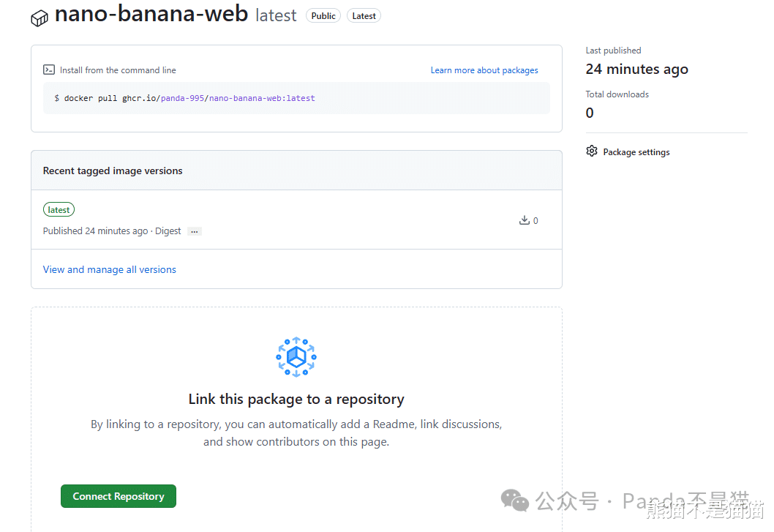
Task: Click the Package settings gear icon
Action: (x=592, y=151)
